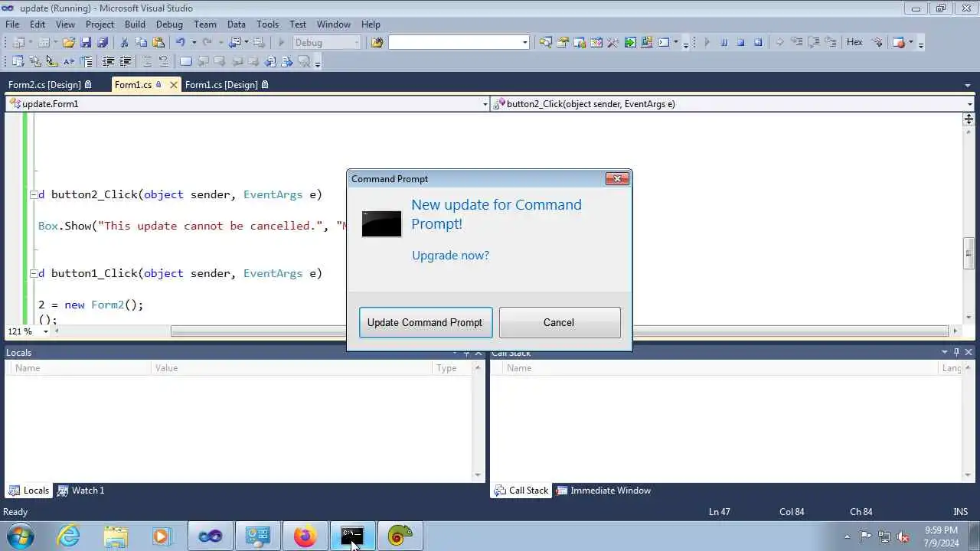Click the Find in Files icon

point(377,42)
